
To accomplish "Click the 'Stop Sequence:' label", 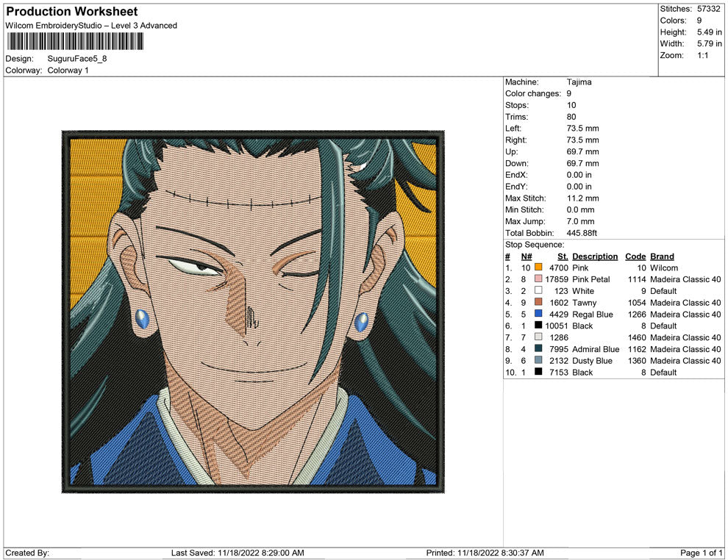I will pos(535,245).
